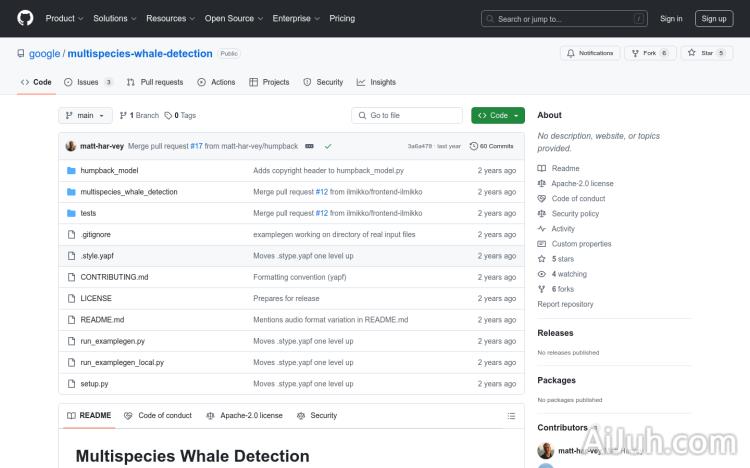This screenshot has height=468, width=750.
Task: Open the google owner link
Action: click(x=44, y=54)
